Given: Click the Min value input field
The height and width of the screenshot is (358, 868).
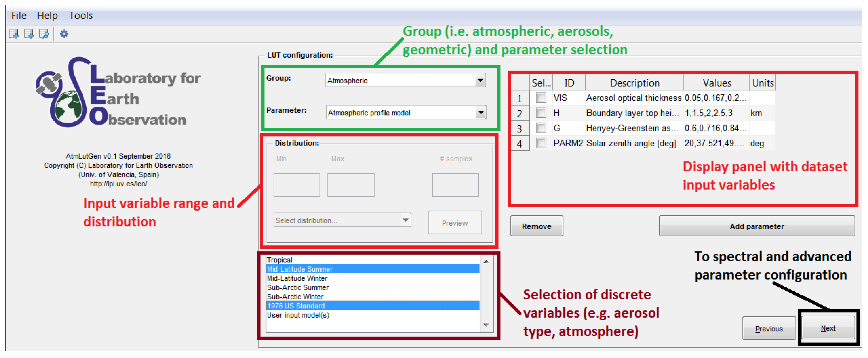Looking at the screenshot, I should tap(297, 185).
